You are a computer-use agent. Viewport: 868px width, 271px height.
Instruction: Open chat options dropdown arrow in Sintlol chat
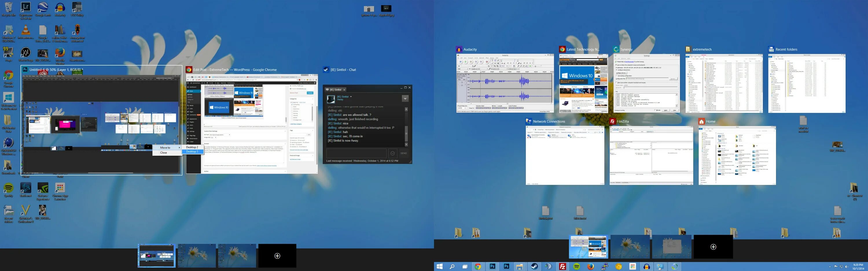click(x=405, y=98)
